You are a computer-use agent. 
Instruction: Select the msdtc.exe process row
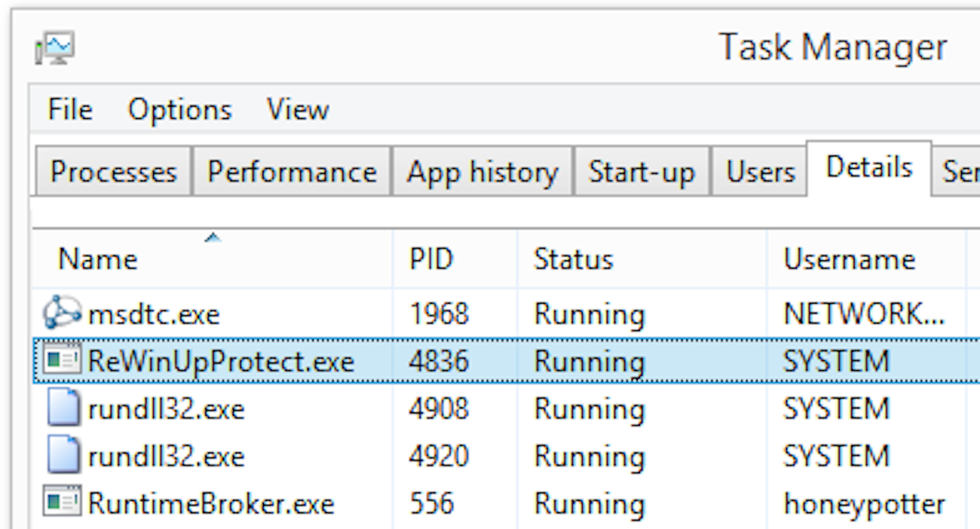tap(154, 314)
